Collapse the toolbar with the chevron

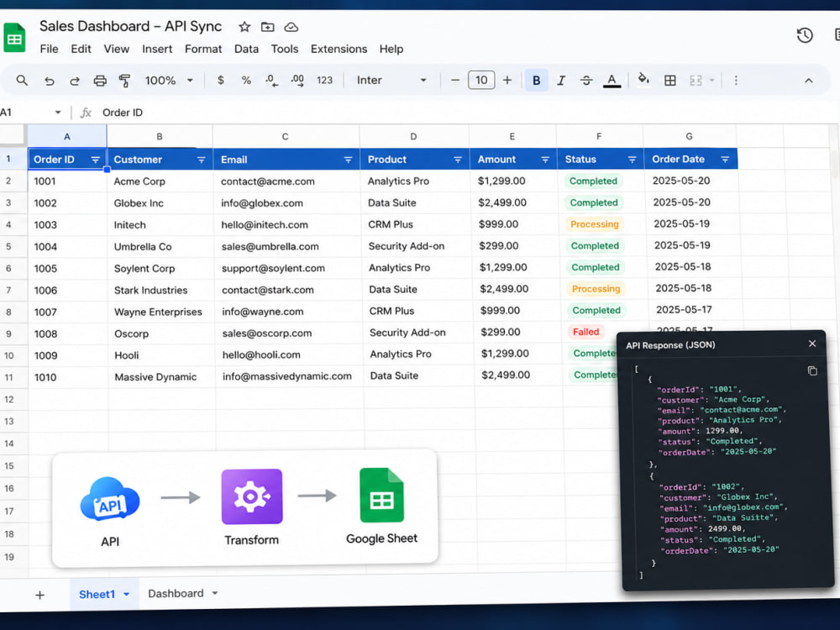point(809,81)
